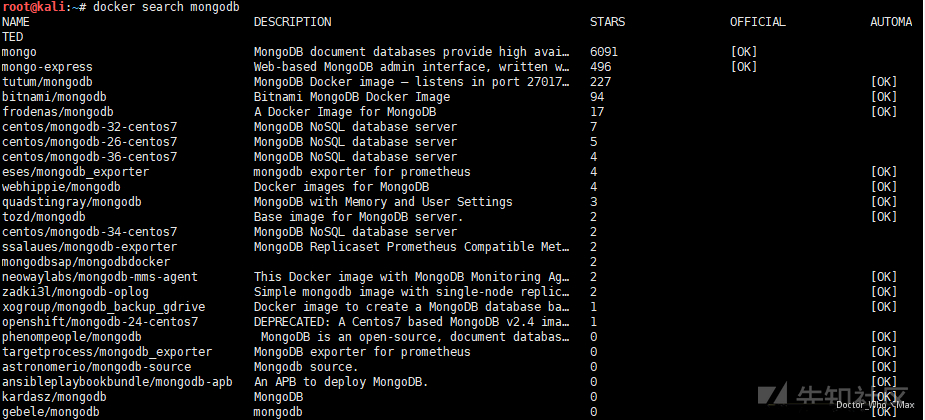Click the [OK] official marker for mongo
925x420 pixels.
pos(744,52)
